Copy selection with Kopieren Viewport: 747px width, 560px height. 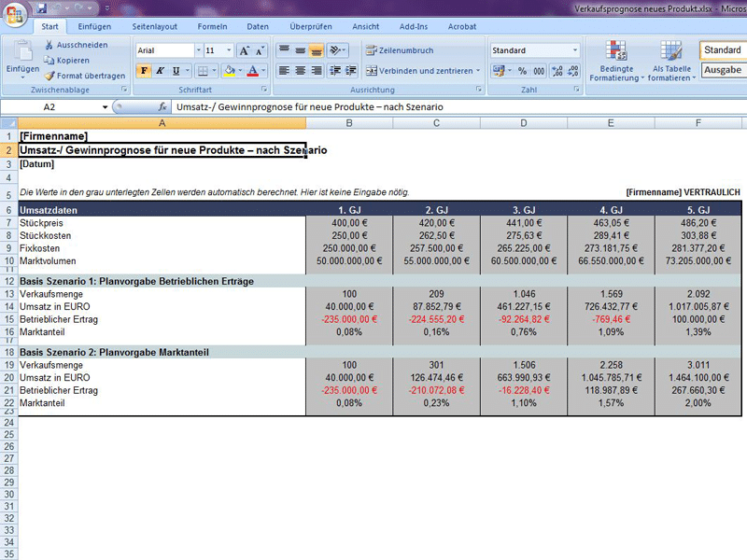coord(67,60)
